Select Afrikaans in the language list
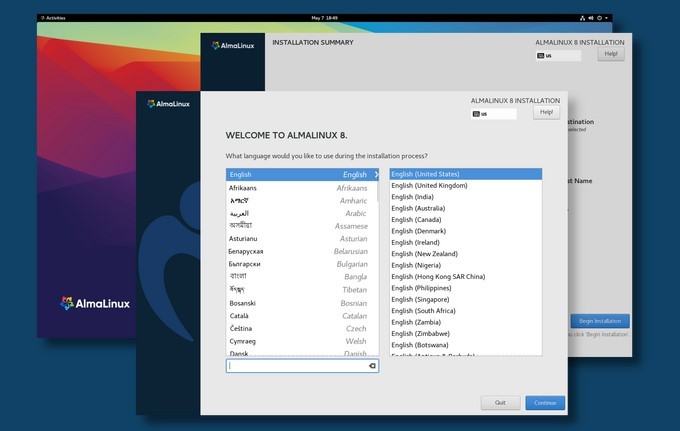680x431 pixels. [302, 188]
